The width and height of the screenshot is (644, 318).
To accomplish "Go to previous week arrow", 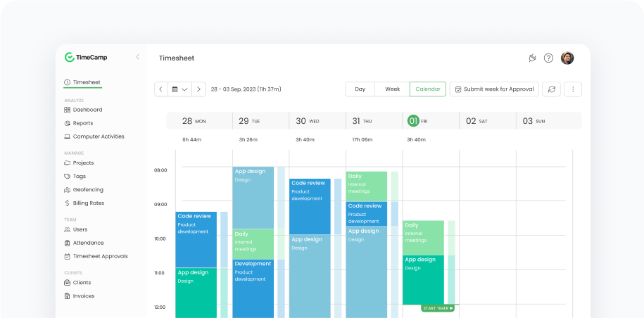I will click(x=160, y=89).
